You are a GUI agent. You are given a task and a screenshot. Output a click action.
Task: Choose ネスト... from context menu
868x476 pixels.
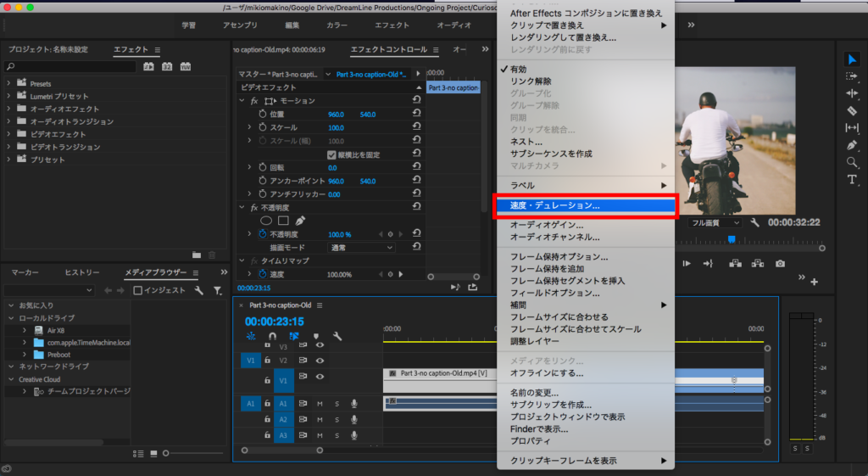(586, 142)
